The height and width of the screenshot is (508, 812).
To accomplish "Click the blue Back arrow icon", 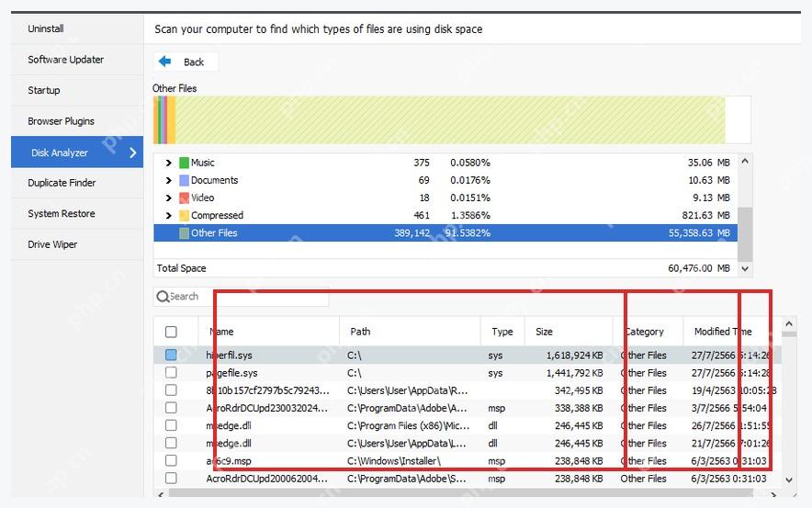I will tap(164, 62).
